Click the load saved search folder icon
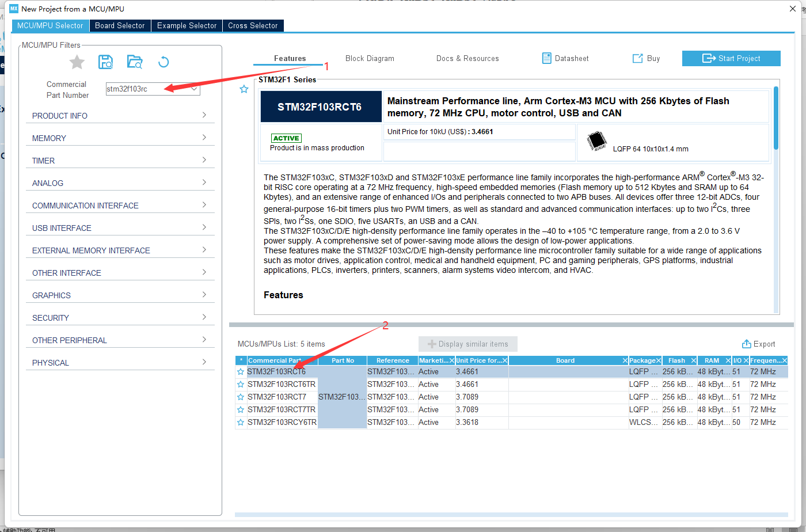 (135, 62)
